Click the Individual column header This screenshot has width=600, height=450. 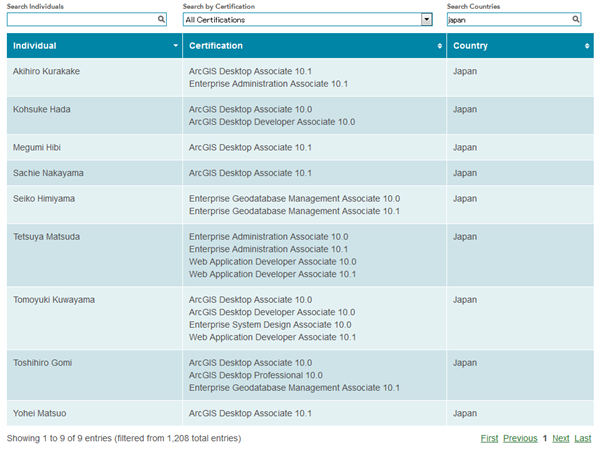pos(95,46)
